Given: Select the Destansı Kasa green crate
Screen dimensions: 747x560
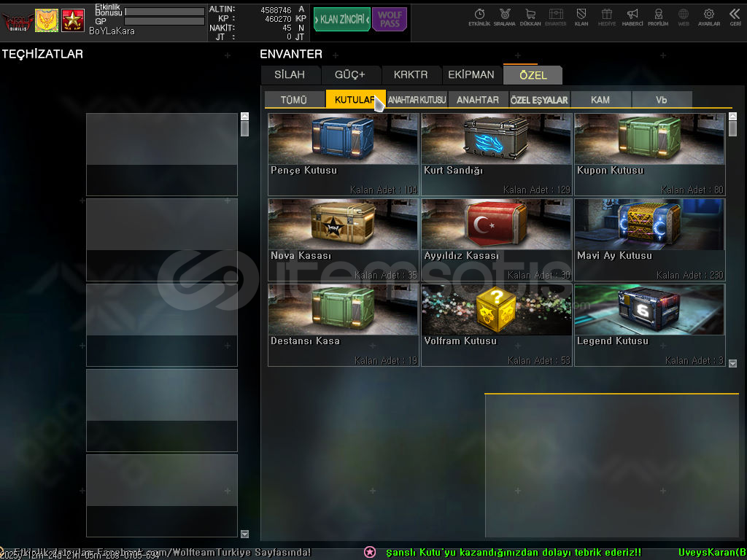Looking at the screenshot, I should tap(344, 324).
